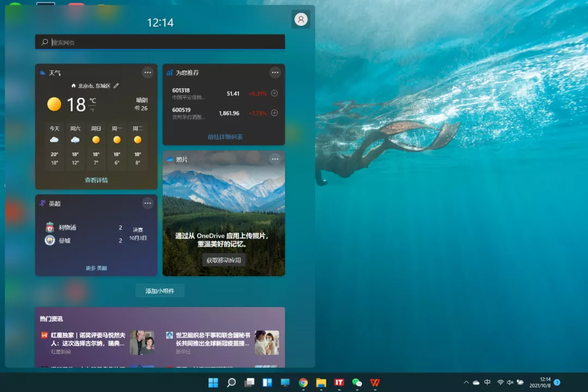The width and height of the screenshot is (588, 392).
Task: Switch temperature unit to °F
Action: tap(92, 110)
